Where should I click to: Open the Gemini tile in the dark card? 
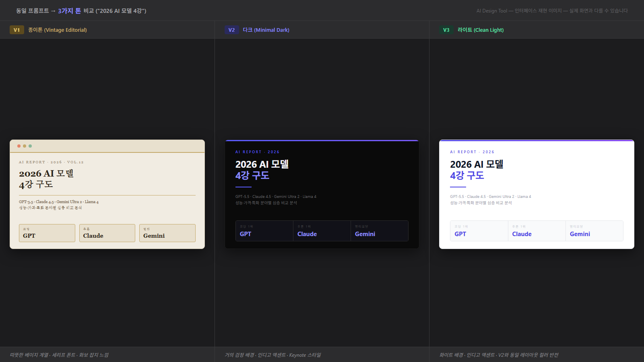(380, 231)
